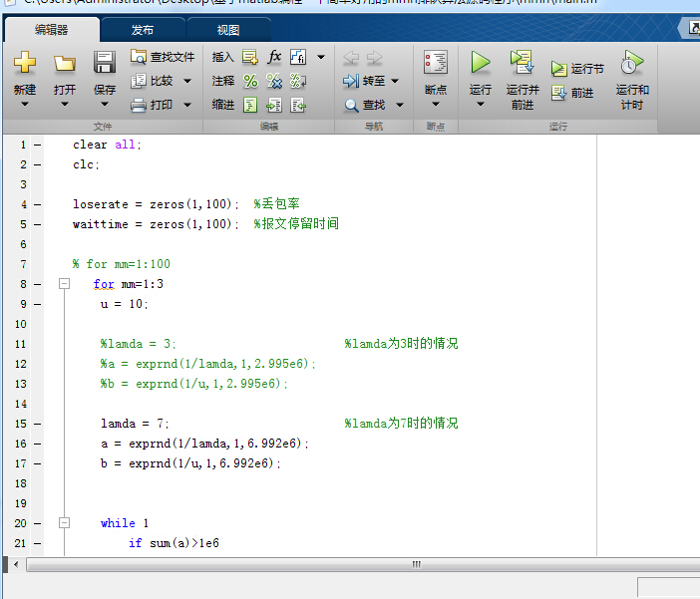Click the Insert (插入) label
700x599 pixels.
click(x=222, y=57)
